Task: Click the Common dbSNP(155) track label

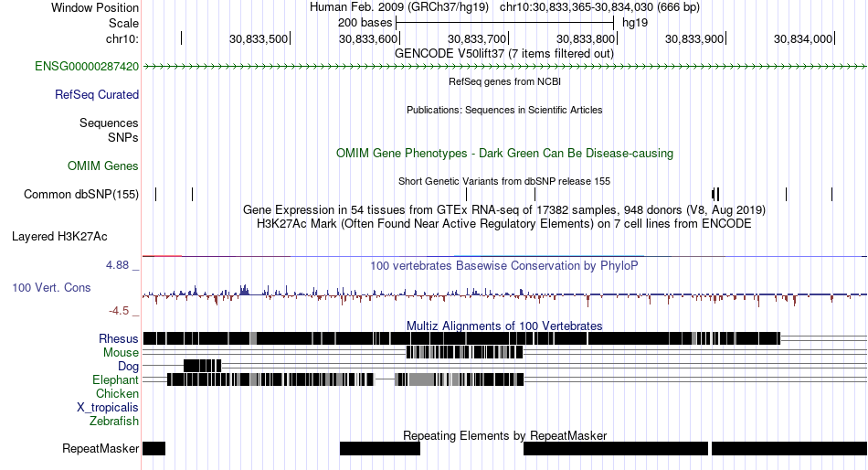Action: point(81,195)
